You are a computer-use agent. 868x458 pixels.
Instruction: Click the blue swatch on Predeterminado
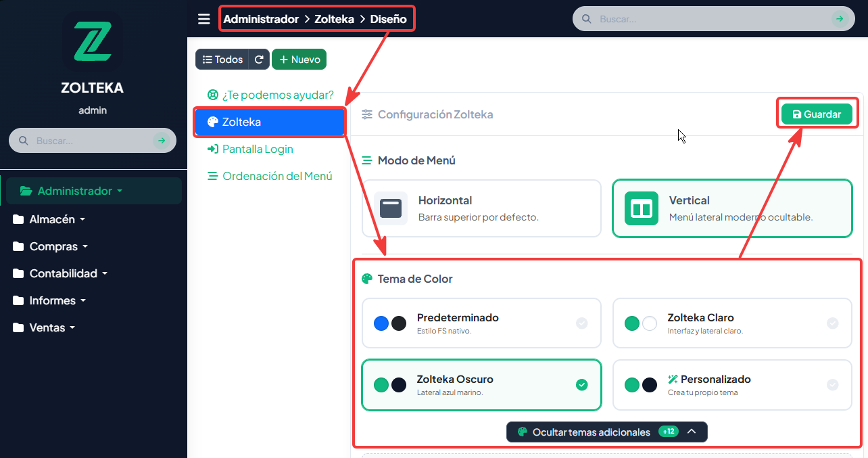click(x=381, y=323)
